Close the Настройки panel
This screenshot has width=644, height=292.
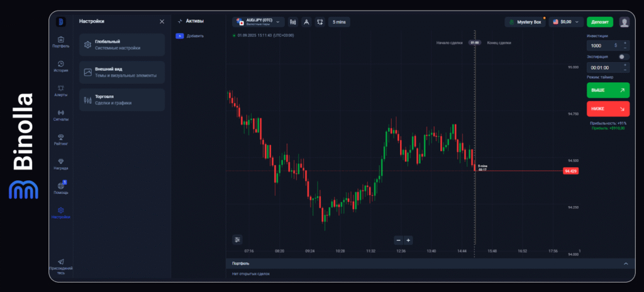point(162,21)
